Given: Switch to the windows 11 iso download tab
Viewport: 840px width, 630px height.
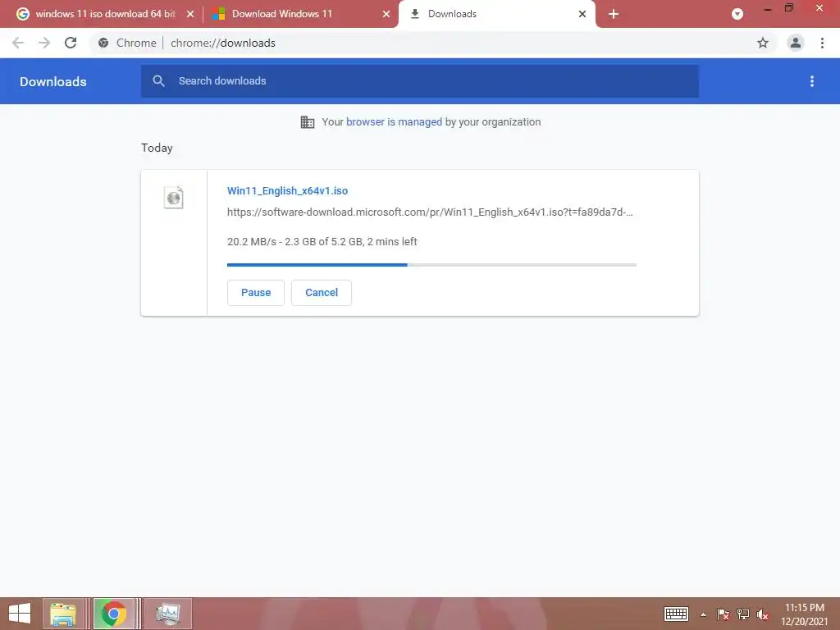Looking at the screenshot, I should click(106, 14).
